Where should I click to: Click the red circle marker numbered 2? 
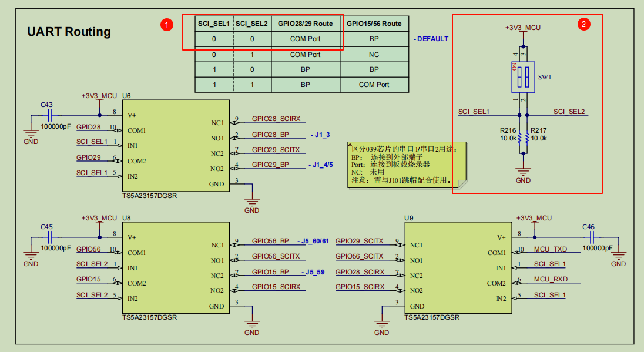coord(583,24)
